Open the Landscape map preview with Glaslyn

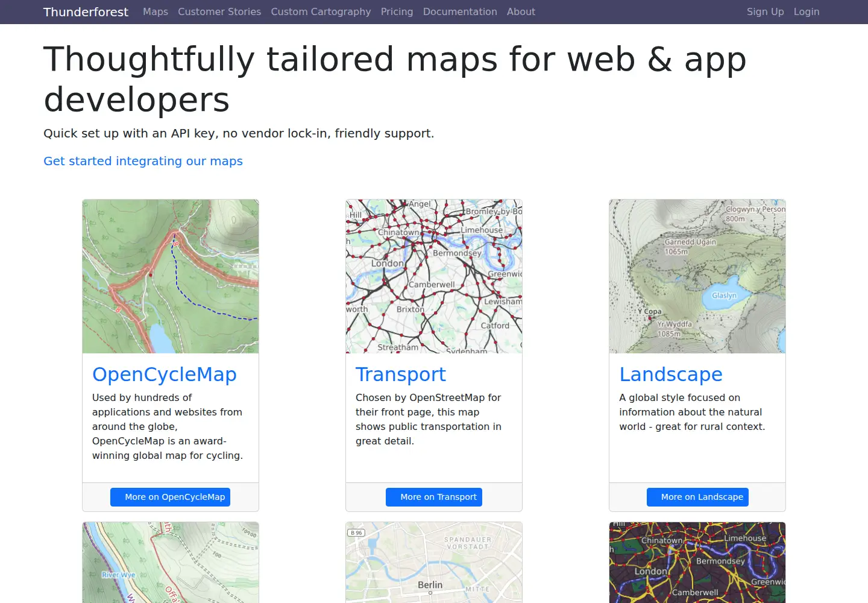coord(697,276)
